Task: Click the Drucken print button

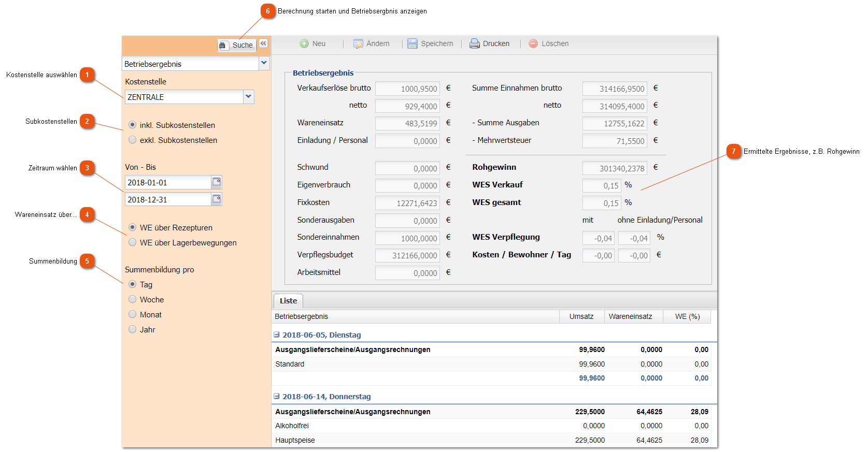Action: coord(490,43)
